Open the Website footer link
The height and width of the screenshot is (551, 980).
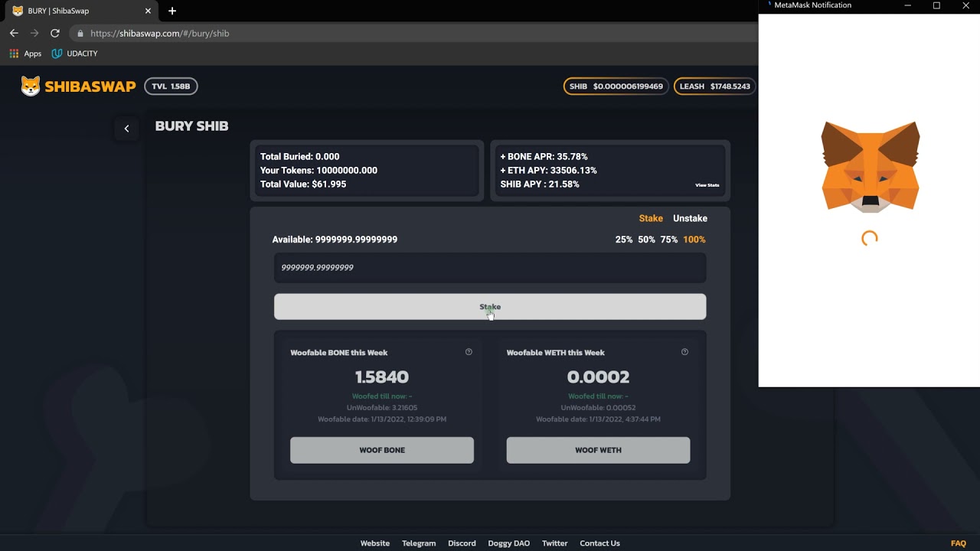pos(375,543)
